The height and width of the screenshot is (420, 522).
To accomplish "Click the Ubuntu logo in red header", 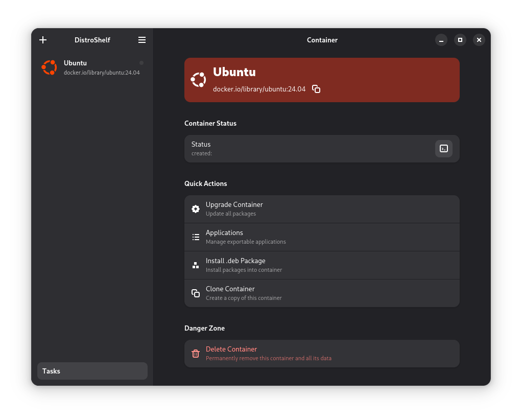I will (198, 80).
